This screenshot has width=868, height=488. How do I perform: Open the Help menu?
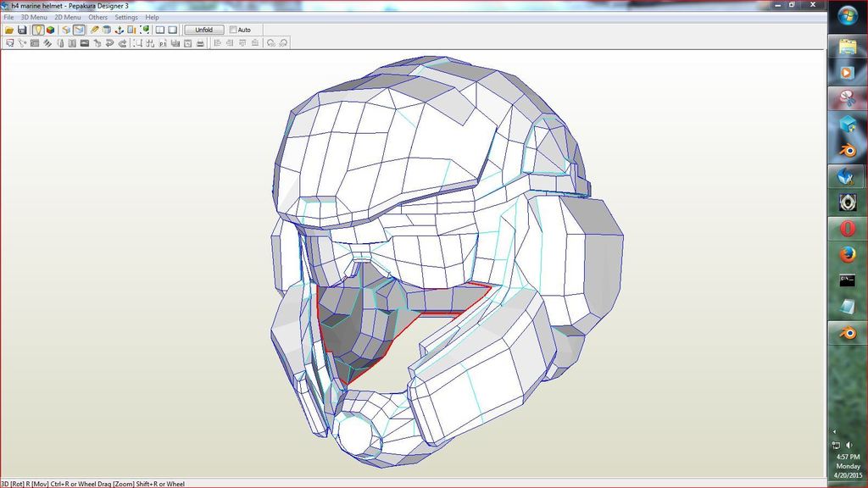pyautogui.click(x=153, y=17)
